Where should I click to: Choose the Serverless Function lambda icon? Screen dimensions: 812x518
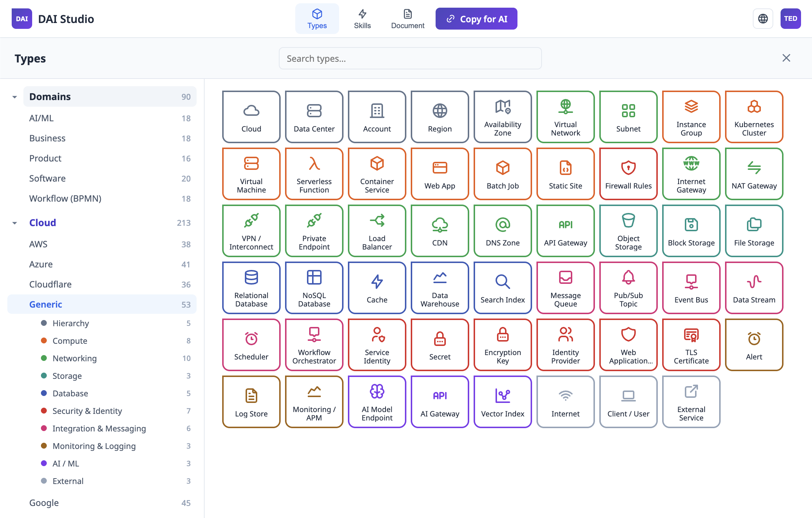(314, 164)
